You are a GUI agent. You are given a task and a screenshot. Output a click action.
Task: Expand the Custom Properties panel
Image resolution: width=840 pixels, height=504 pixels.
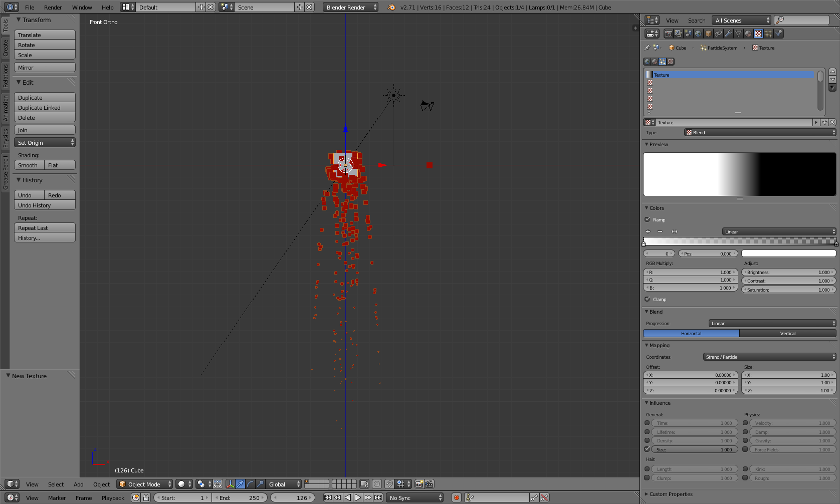[x=671, y=494]
